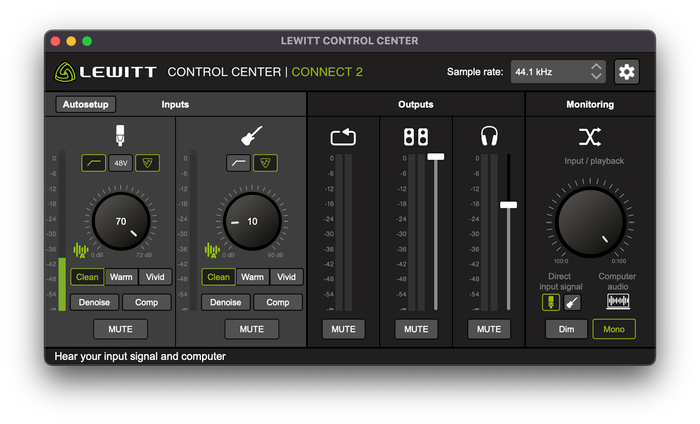Screen dimensions: 700x424
Task: Enable Denoise on the microphone input
Action: 94,303
